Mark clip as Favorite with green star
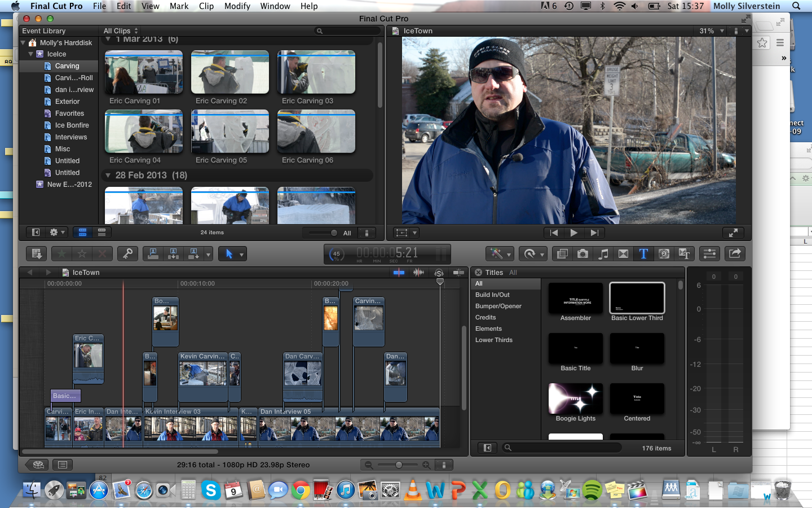Screen dimensions: 812x508 62,254
